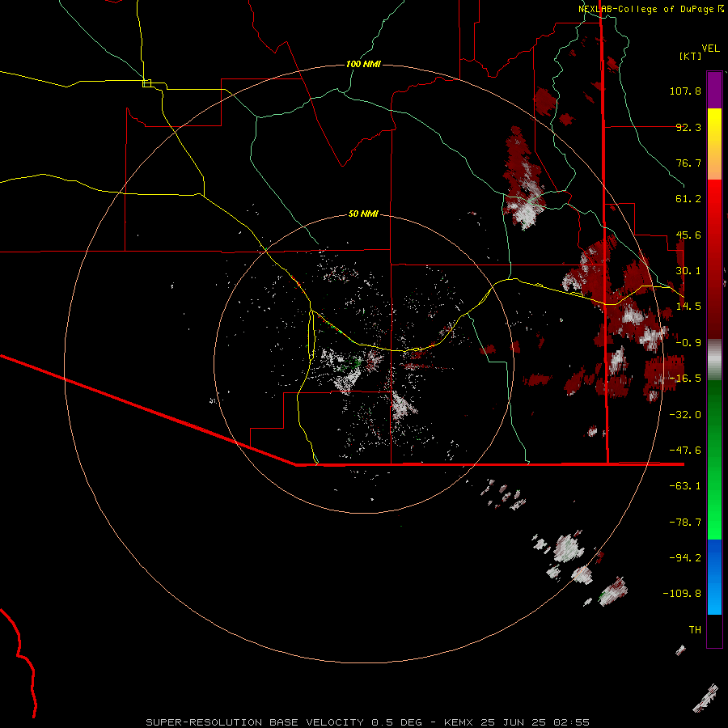The height and width of the screenshot is (728, 728).
Task: Select the -63.1 scale value
Action: click(x=685, y=486)
